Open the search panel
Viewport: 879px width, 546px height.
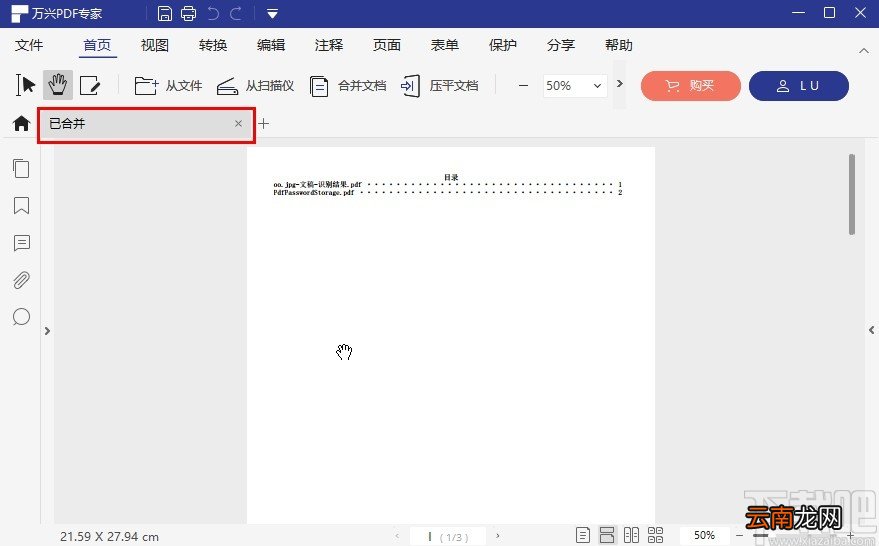coord(21,317)
